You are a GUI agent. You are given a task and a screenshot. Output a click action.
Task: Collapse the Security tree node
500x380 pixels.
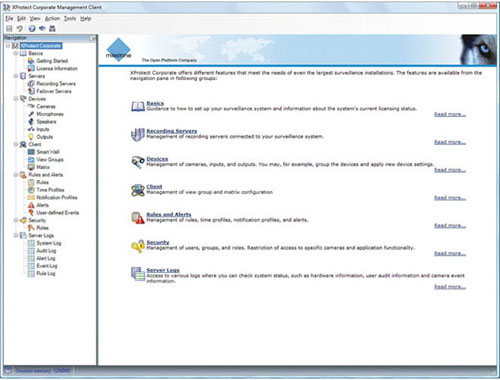16,220
